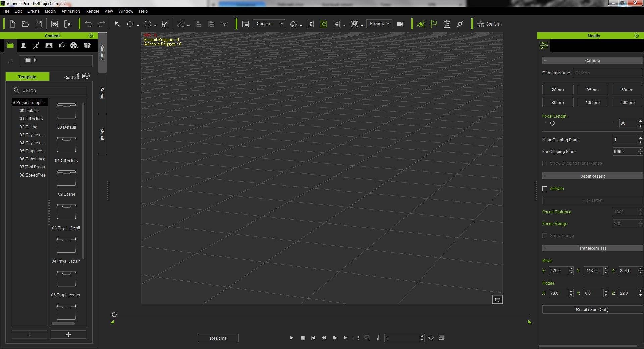Click the camera orbit/rotate icon

337,24
